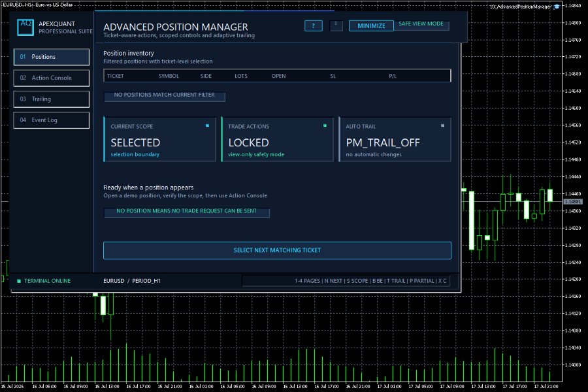Click the Trade Actions LOCKED card

277,140
